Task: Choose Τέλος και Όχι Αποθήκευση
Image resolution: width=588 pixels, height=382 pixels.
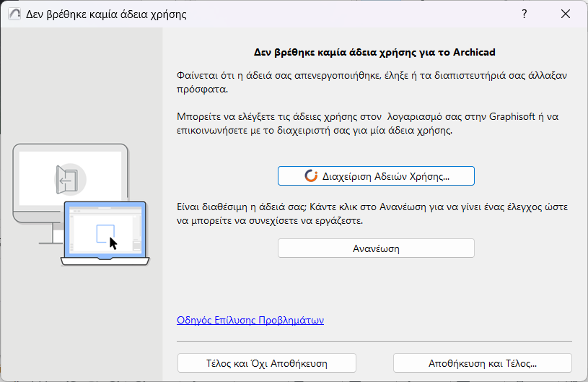Action: 267,363
